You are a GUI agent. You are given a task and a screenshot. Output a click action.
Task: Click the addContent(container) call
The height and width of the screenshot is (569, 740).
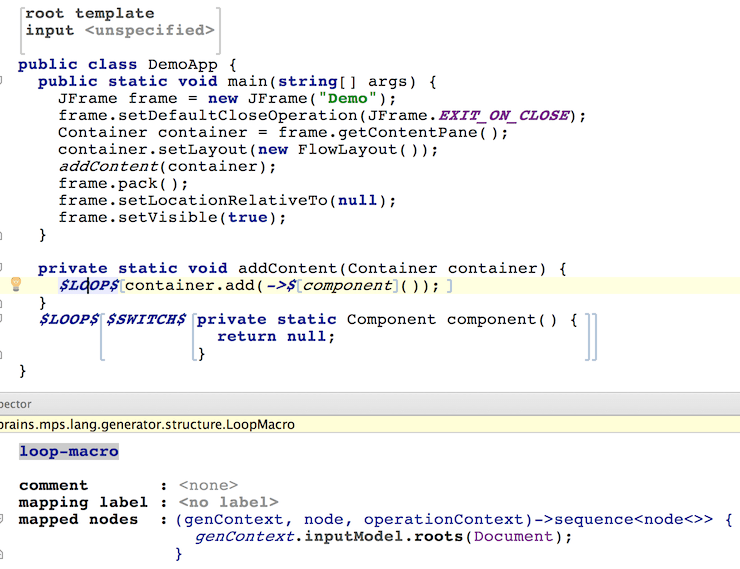pos(167,167)
